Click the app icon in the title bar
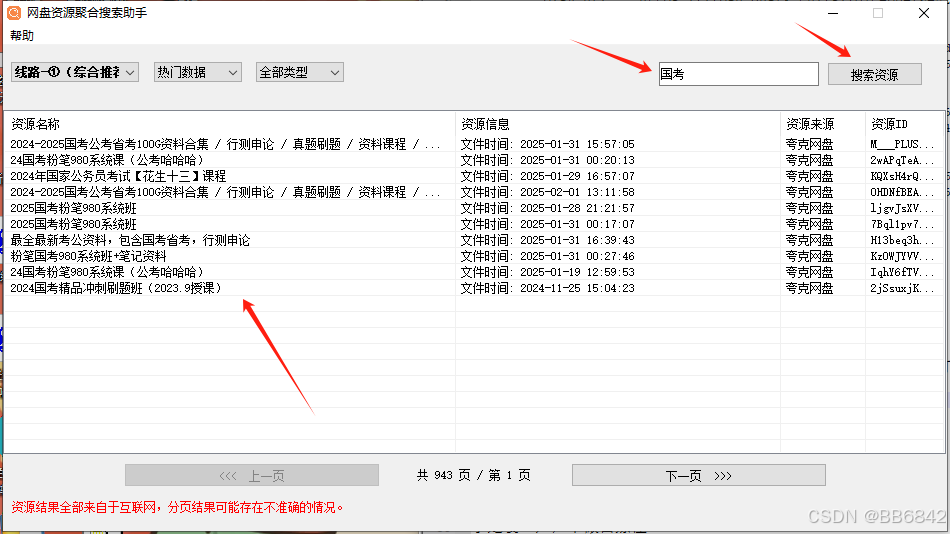 (13, 13)
